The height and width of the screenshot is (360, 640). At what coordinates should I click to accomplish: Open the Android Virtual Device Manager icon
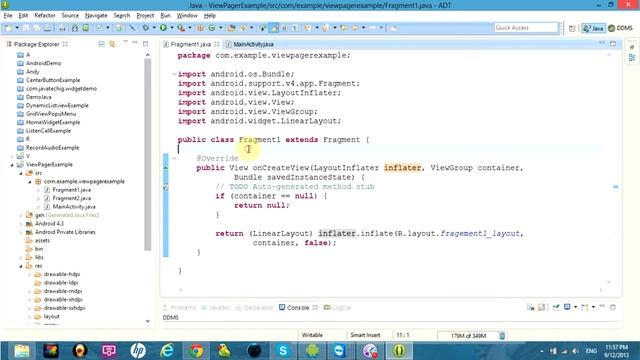[85, 28]
